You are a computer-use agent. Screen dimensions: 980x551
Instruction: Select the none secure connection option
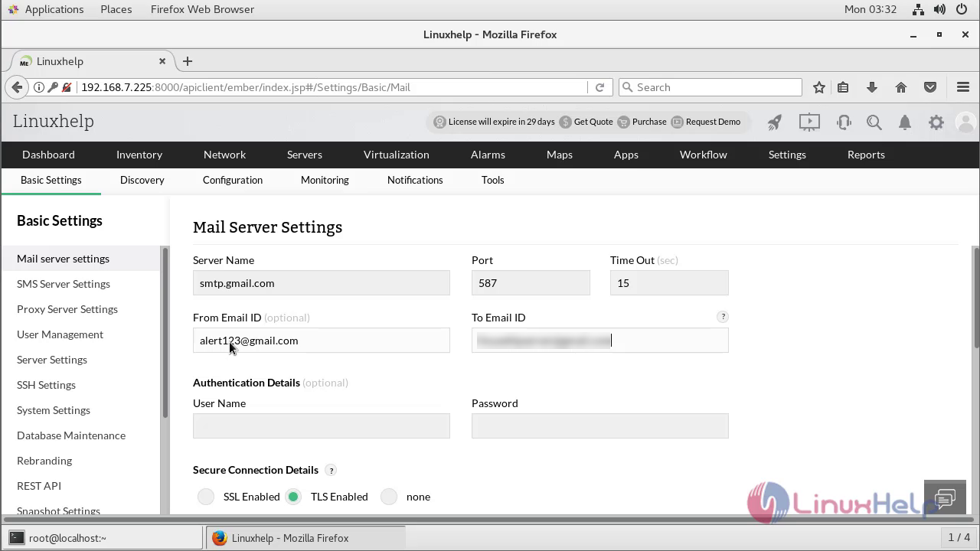pyautogui.click(x=389, y=497)
